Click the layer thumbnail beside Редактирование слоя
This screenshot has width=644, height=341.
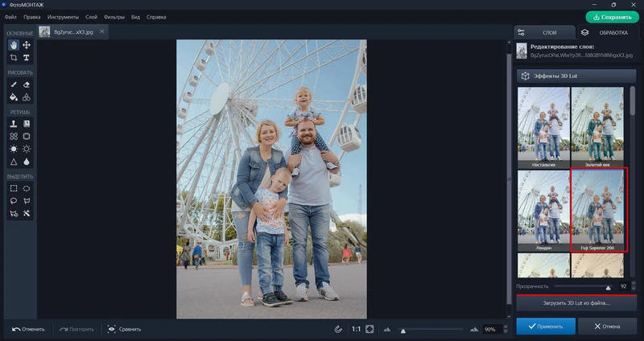pyautogui.click(x=522, y=51)
